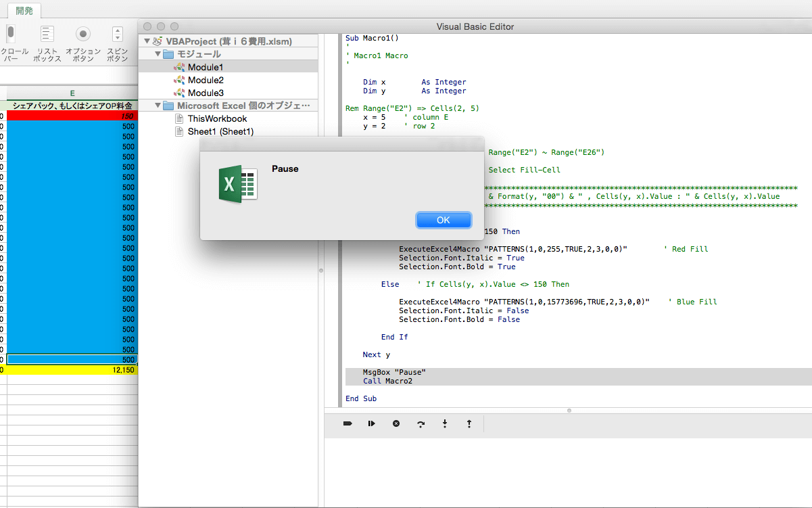Open Module2 in the project tree
Screen dimensions: 812x508
click(205, 80)
